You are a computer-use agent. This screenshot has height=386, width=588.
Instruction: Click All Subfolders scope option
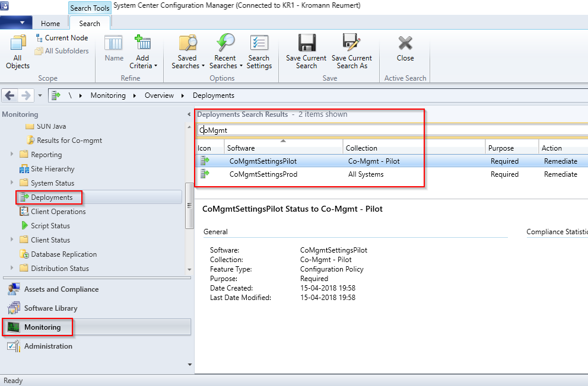(x=62, y=51)
